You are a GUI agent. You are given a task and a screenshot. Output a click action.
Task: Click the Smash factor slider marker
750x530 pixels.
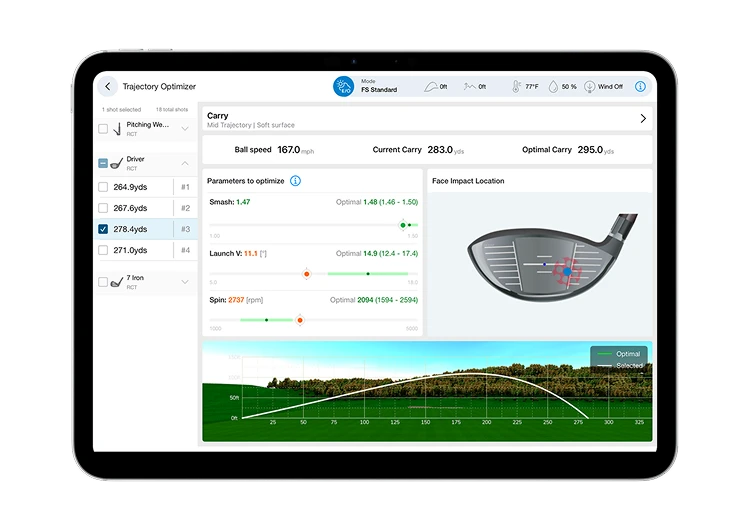pyautogui.click(x=403, y=225)
